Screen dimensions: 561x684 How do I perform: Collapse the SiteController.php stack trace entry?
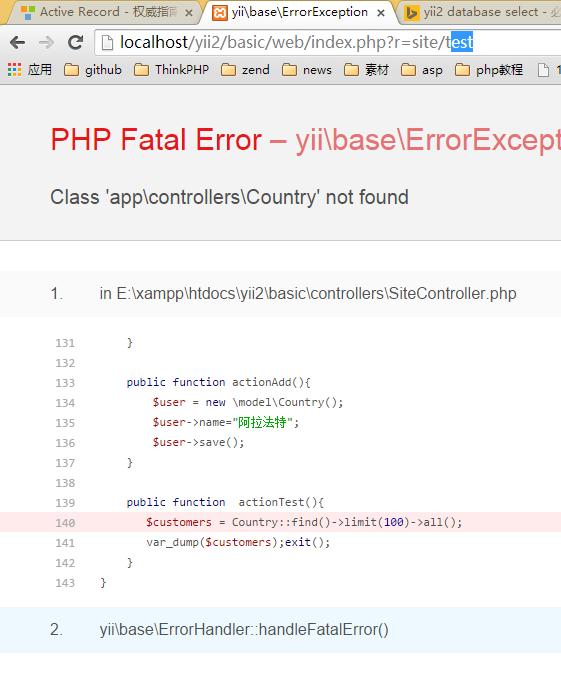coord(280,294)
